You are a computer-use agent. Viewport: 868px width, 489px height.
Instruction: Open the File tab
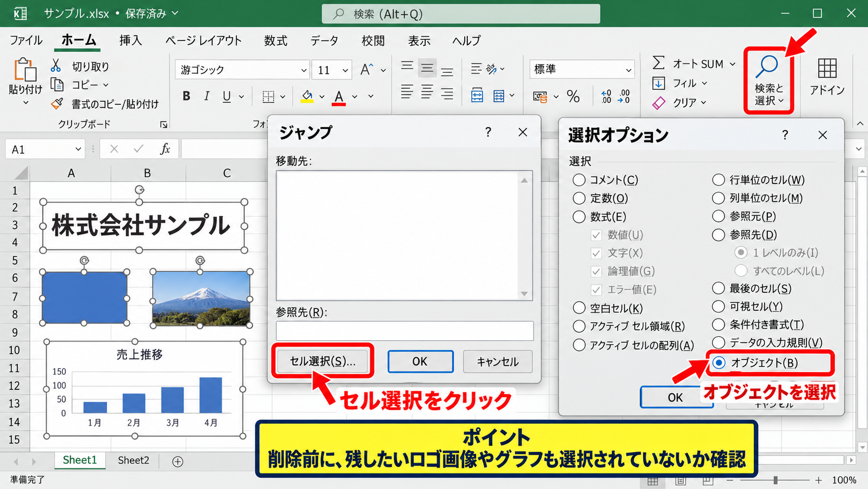(26, 40)
